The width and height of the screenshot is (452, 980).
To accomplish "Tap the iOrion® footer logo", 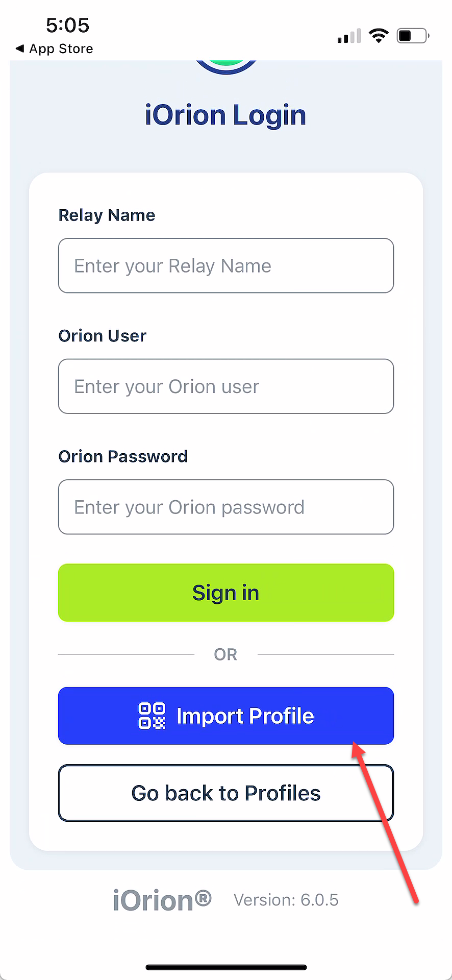I will [162, 900].
